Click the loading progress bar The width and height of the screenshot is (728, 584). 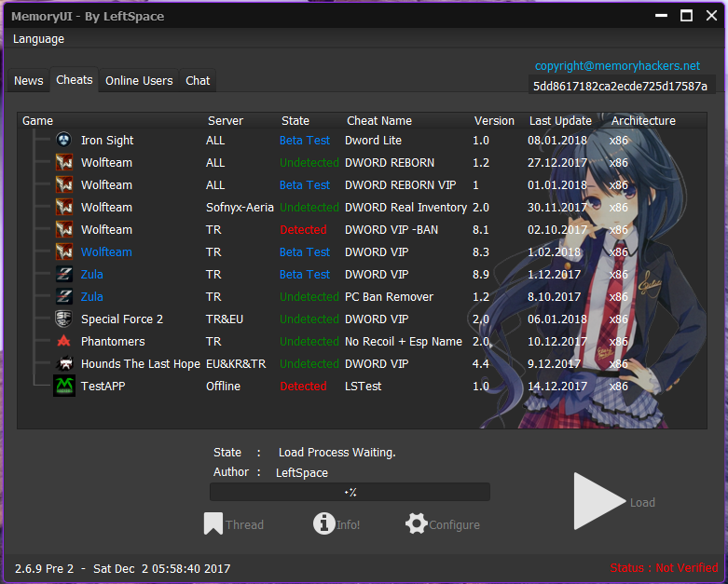[350, 492]
